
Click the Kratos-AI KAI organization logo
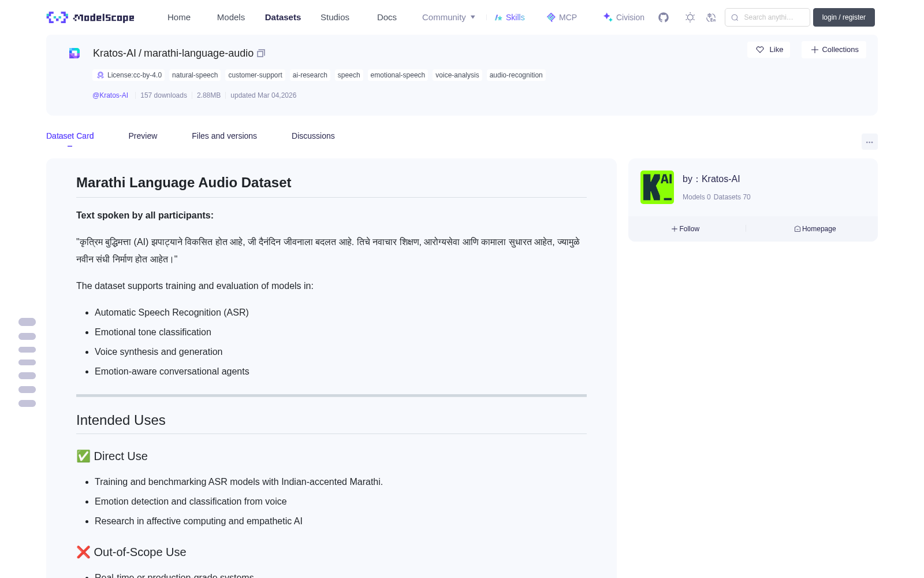(x=657, y=187)
